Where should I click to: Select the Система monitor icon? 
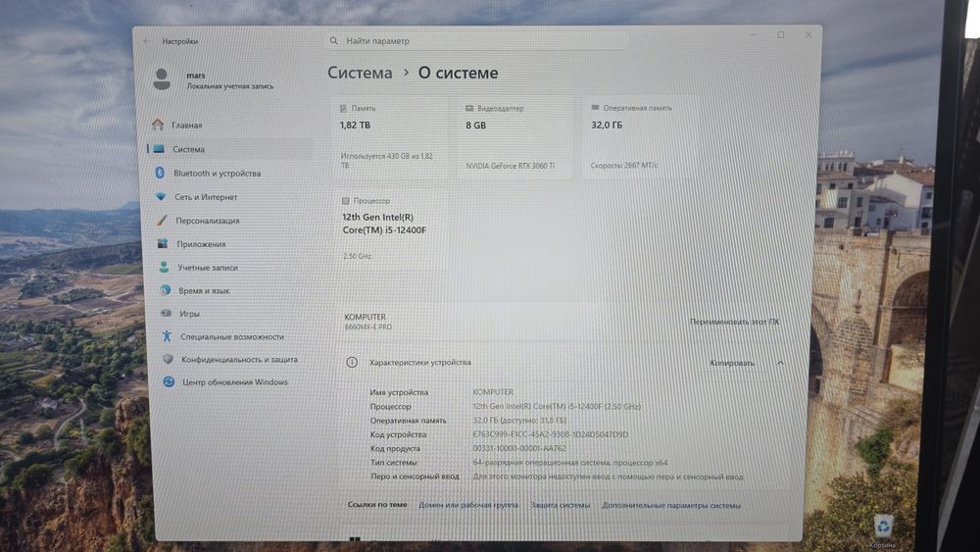point(160,149)
